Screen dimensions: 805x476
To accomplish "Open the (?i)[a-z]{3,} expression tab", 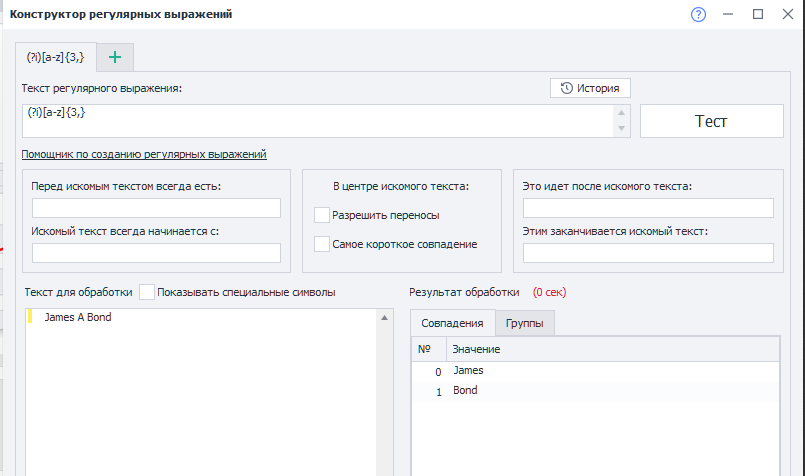I will (55, 57).
